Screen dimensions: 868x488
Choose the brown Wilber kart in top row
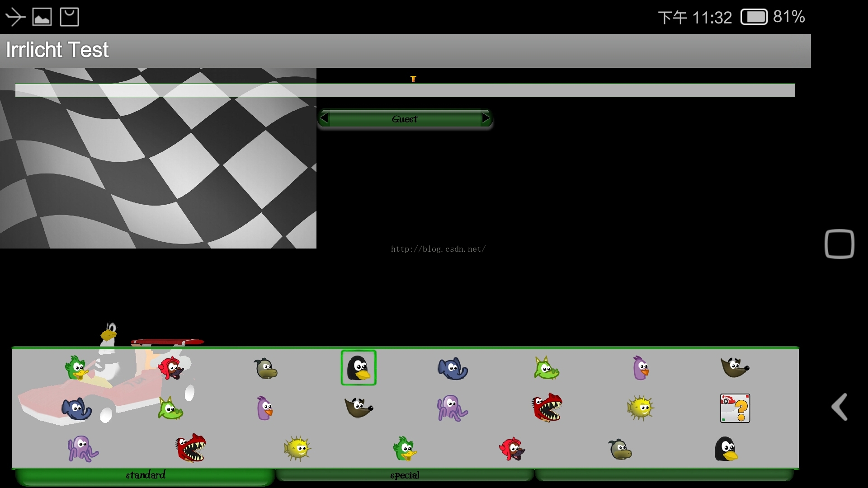pos(735,367)
